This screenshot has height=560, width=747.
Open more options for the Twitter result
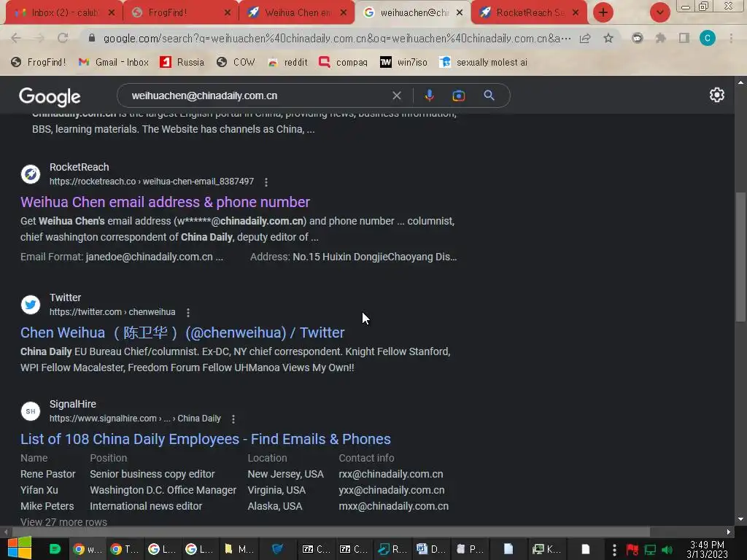(188, 312)
